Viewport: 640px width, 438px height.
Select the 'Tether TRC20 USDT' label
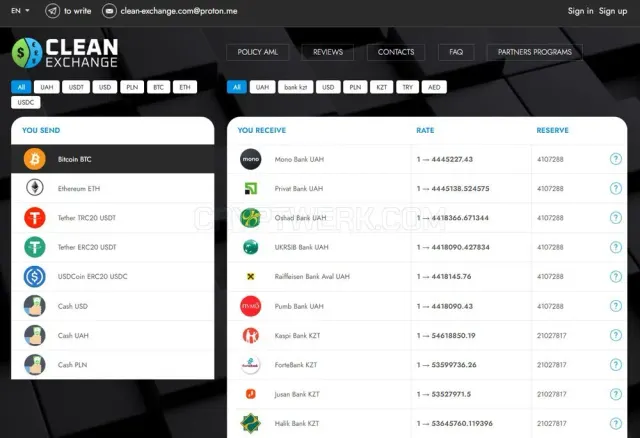tap(87, 218)
